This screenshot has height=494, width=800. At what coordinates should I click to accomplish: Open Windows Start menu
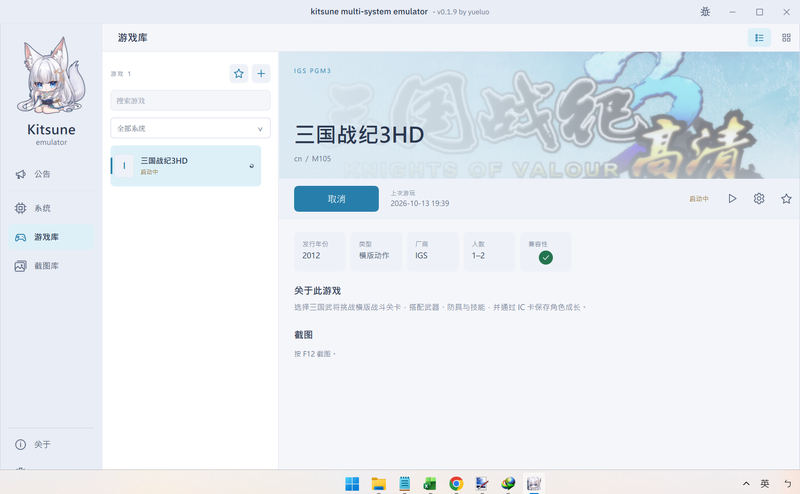[352, 483]
